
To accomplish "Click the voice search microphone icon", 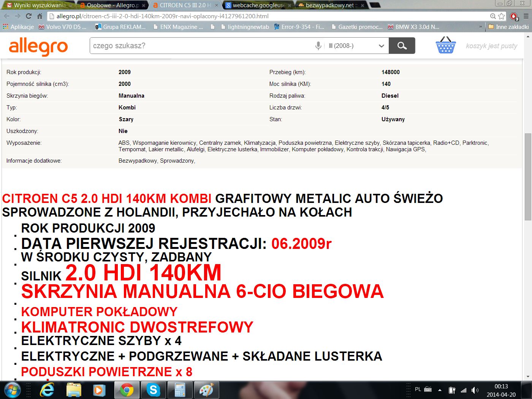I will (x=318, y=46).
